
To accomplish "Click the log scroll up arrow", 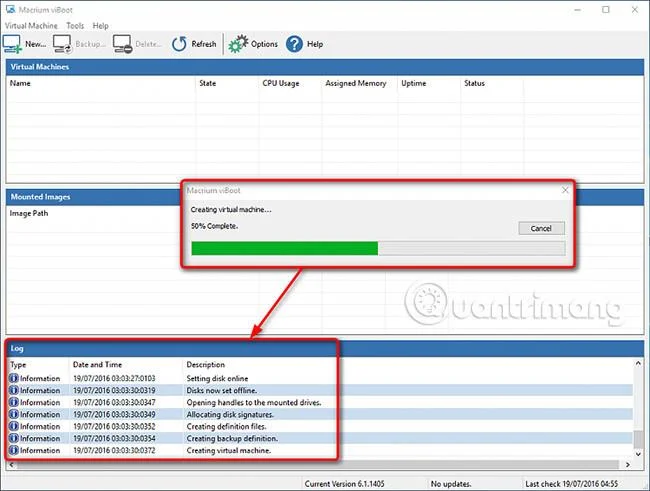I will pyautogui.click(x=638, y=363).
